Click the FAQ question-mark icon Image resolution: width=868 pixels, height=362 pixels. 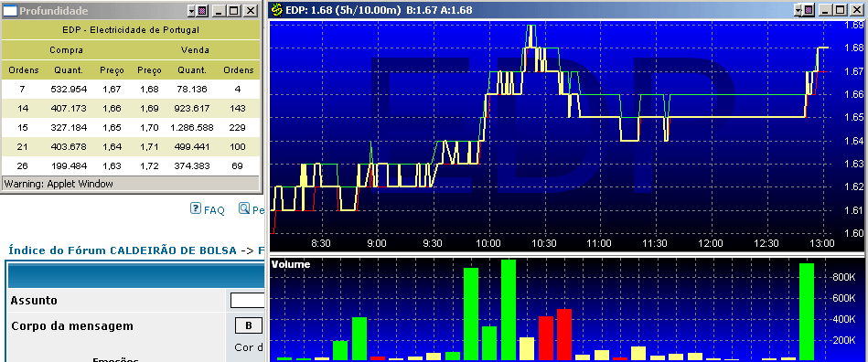pyautogui.click(x=195, y=208)
